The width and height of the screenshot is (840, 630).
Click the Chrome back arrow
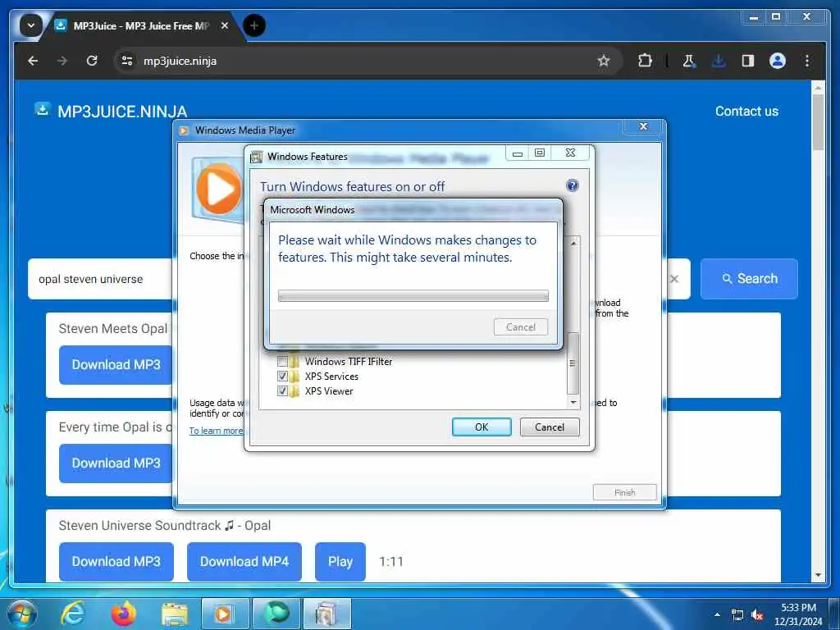[x=33, y=61]
